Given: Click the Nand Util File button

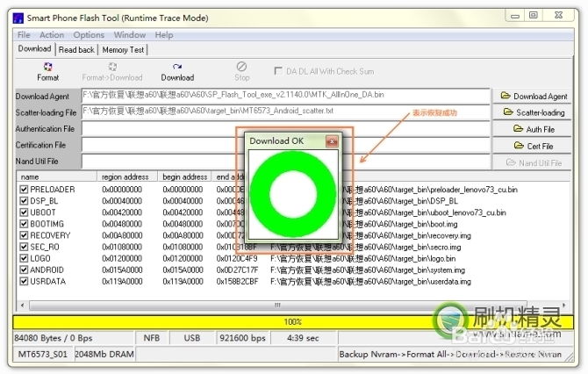Looking at the screenshot, I should tap(532, 162).
